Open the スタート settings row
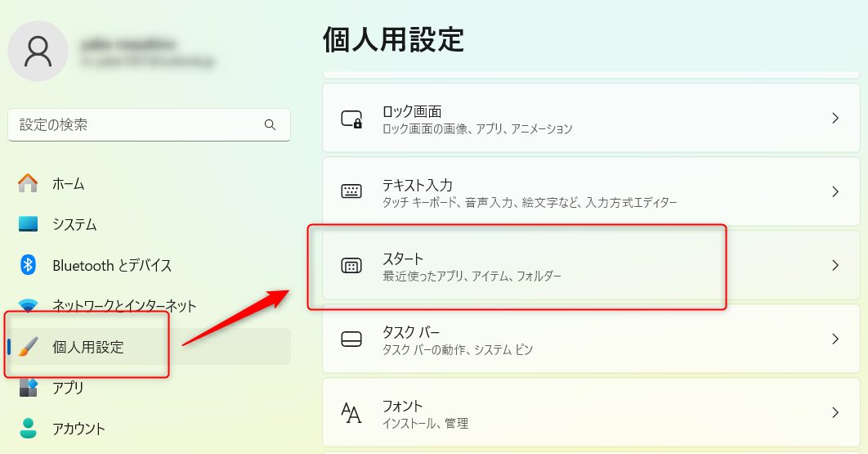The width and height of the screenshot is (868, 454). click(591, 266)
